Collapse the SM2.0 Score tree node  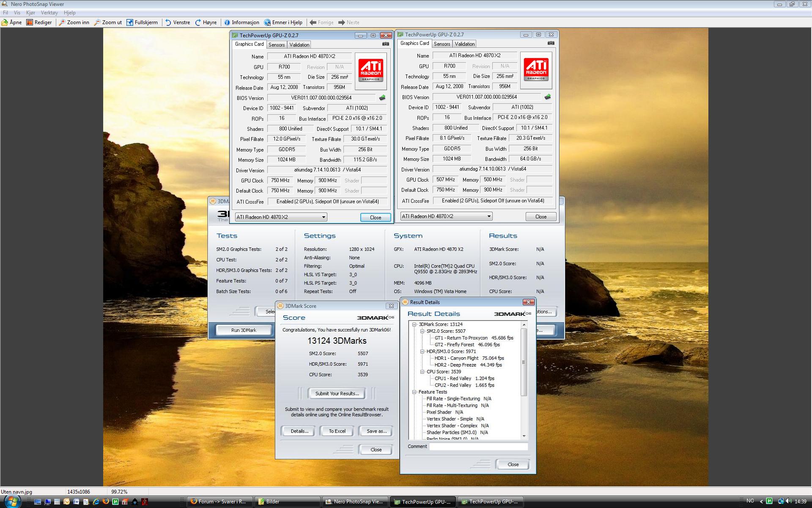[422, 331]
